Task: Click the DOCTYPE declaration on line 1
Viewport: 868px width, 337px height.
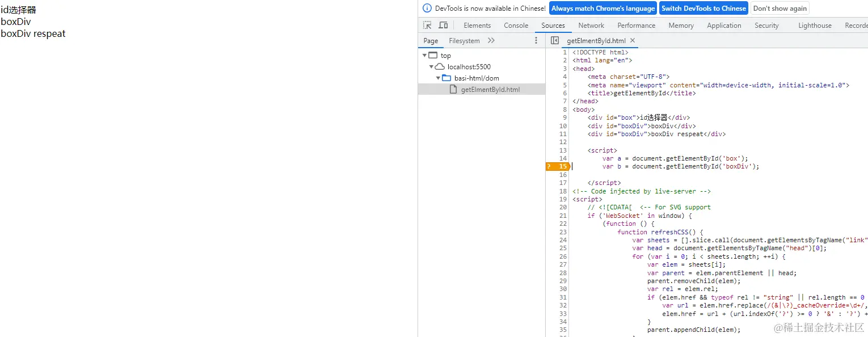Action: coord(600,52)
